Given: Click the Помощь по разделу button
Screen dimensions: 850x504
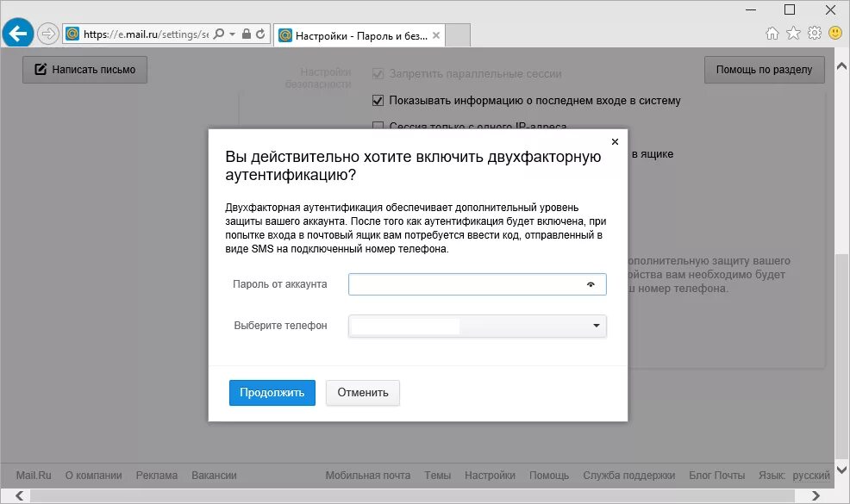Looking at the screenshot, I should pos(765,70).
